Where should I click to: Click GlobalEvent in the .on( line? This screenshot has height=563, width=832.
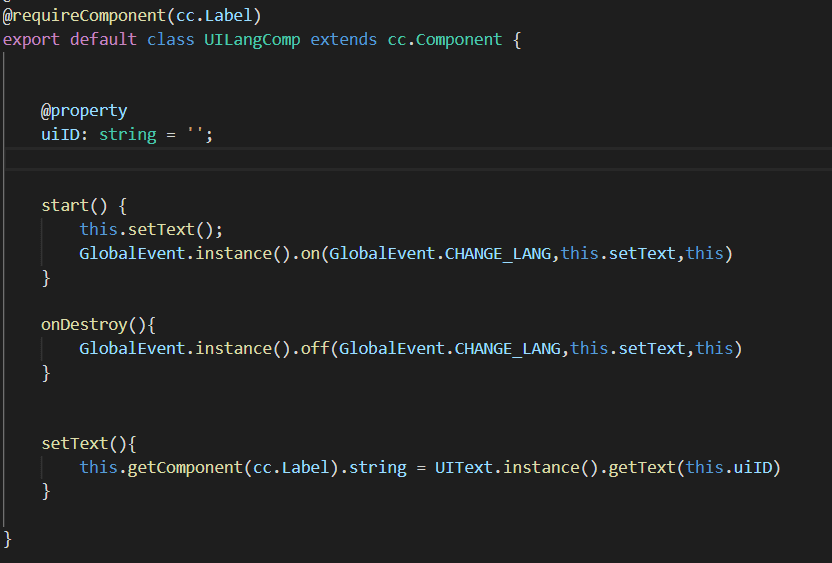pos(132,253)
